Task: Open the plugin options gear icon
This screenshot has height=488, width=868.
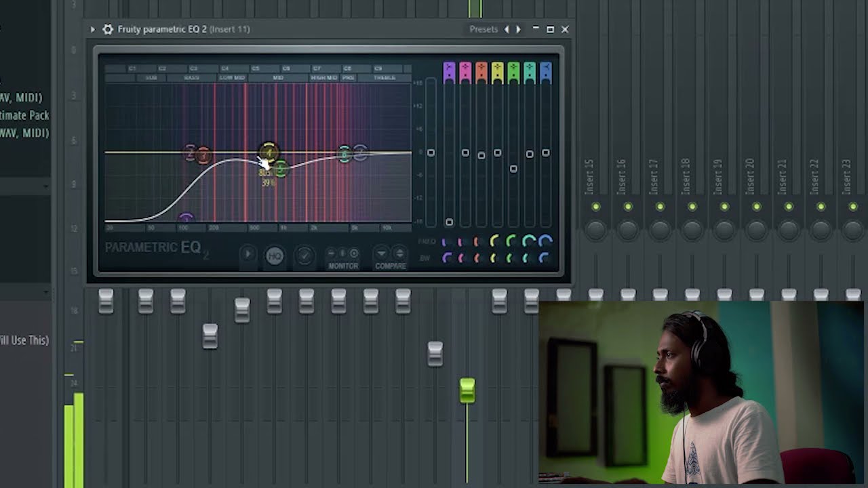Action: click(107, 29)
